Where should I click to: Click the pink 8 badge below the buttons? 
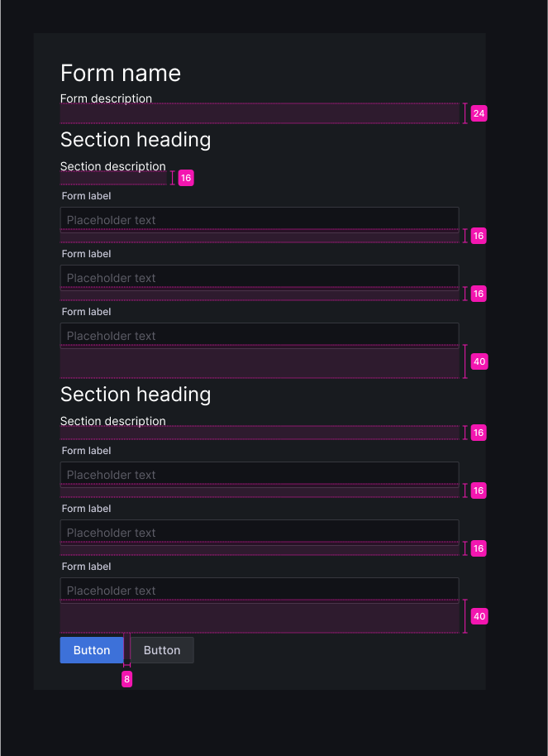(126, 679)
